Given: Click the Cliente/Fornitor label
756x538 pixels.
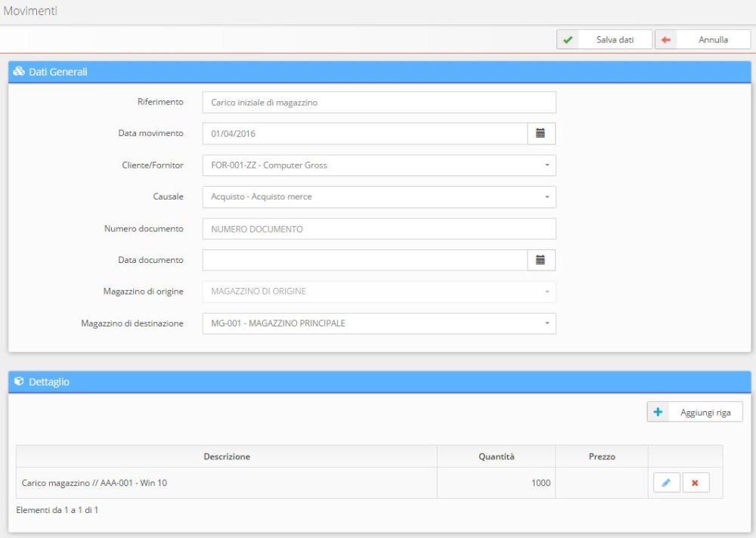Looking at the screenshot, I should click(x=153, y=165).
